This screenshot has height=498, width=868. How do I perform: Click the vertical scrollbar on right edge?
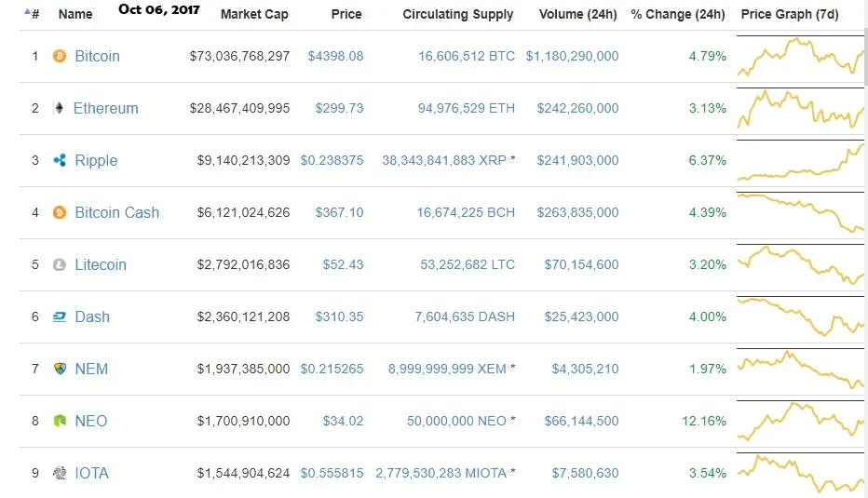[866, 55]
